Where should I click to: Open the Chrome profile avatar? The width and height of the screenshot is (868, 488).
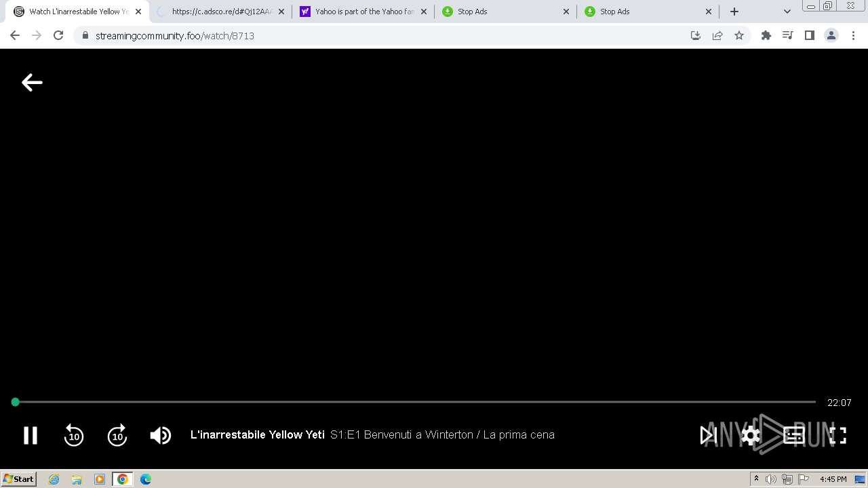[x=831, y=35]
